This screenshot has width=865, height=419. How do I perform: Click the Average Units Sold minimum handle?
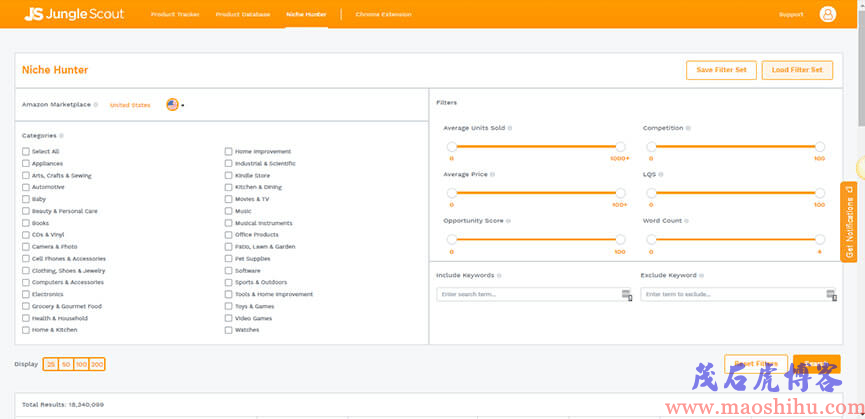pyautogui.click(x=452, y=147)
